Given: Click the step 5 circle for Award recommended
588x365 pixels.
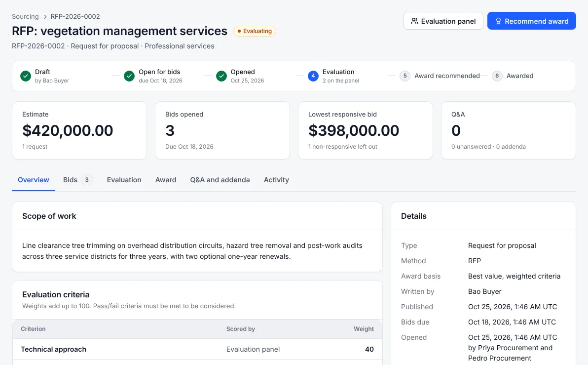Looking at the screenshot, I should click(405, 76).
